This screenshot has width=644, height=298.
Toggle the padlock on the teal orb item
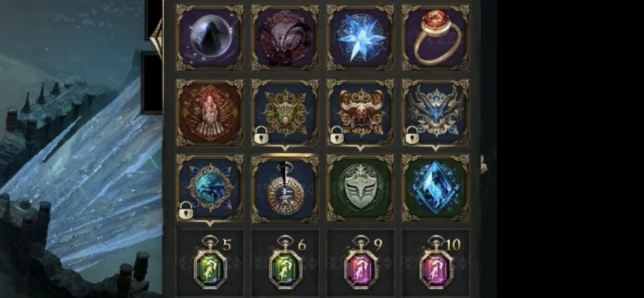click(x=186, y=210)
